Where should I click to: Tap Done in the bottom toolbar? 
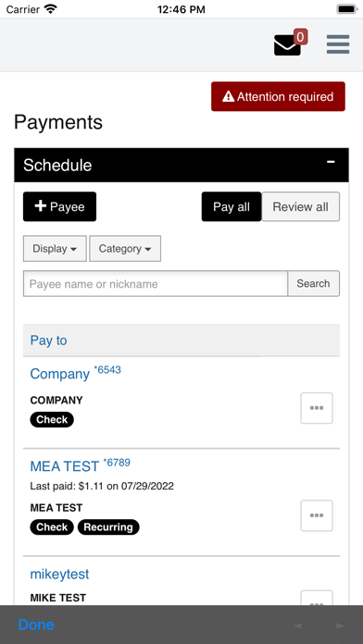pyautogui.click(x=36, y=625)
